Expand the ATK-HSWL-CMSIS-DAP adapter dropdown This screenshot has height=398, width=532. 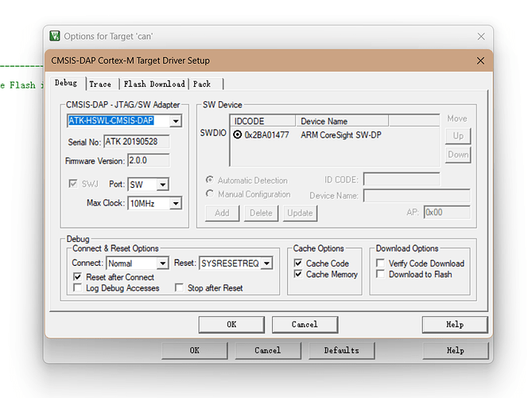pyautogui.click(x=176, y=121)
